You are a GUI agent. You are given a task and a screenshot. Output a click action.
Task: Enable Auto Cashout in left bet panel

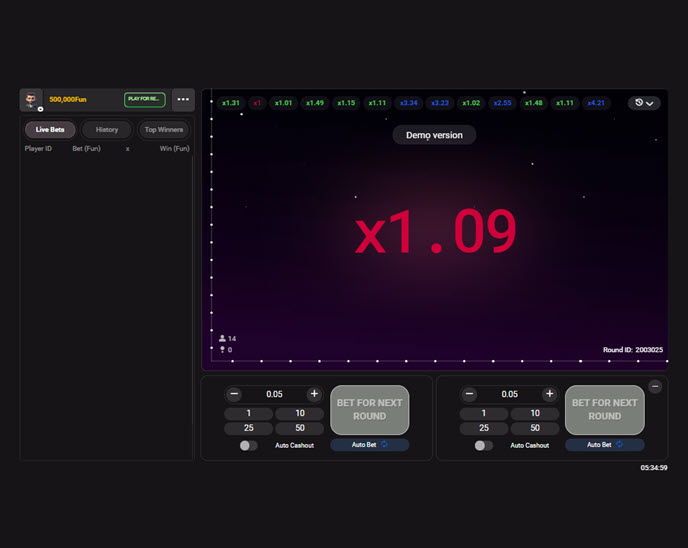tap(248, 445)
